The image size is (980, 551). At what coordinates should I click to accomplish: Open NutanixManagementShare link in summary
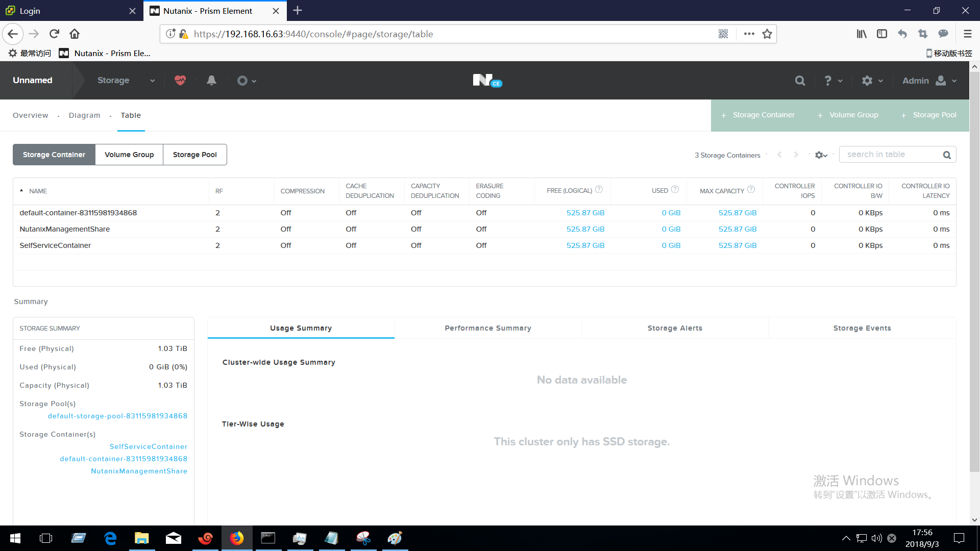coord(139,471)
